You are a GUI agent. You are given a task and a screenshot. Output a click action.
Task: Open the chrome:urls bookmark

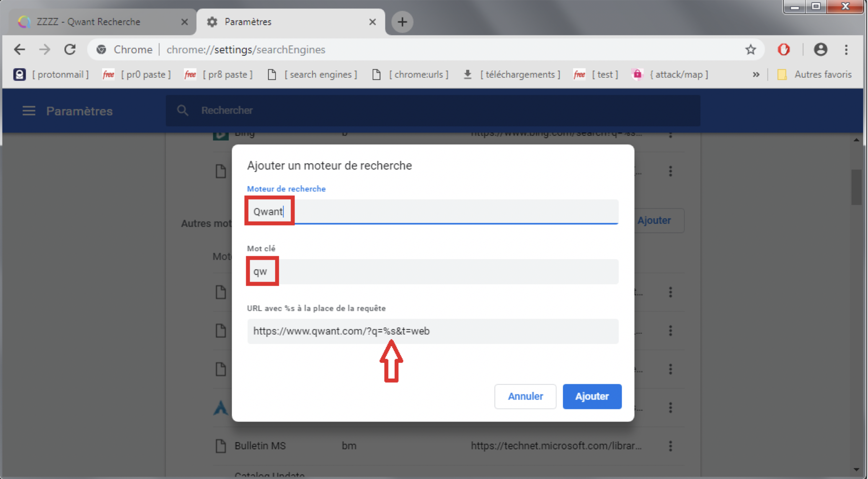tap(411, 75)
